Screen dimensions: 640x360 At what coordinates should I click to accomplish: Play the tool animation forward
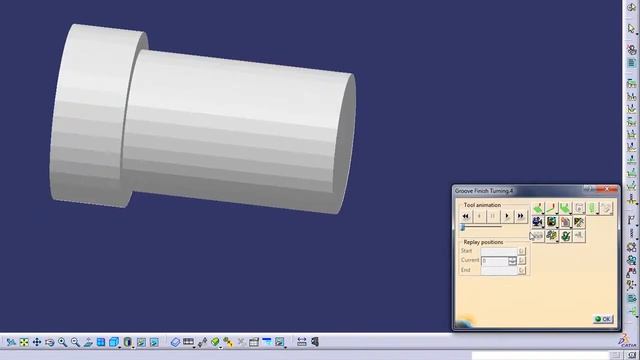coord(507,216)
